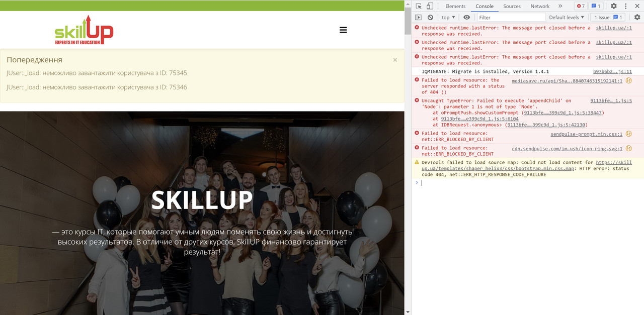Open the Network tab
This screenshot has width=644, height=315.
pyautogui.click(x=540, y=6)
